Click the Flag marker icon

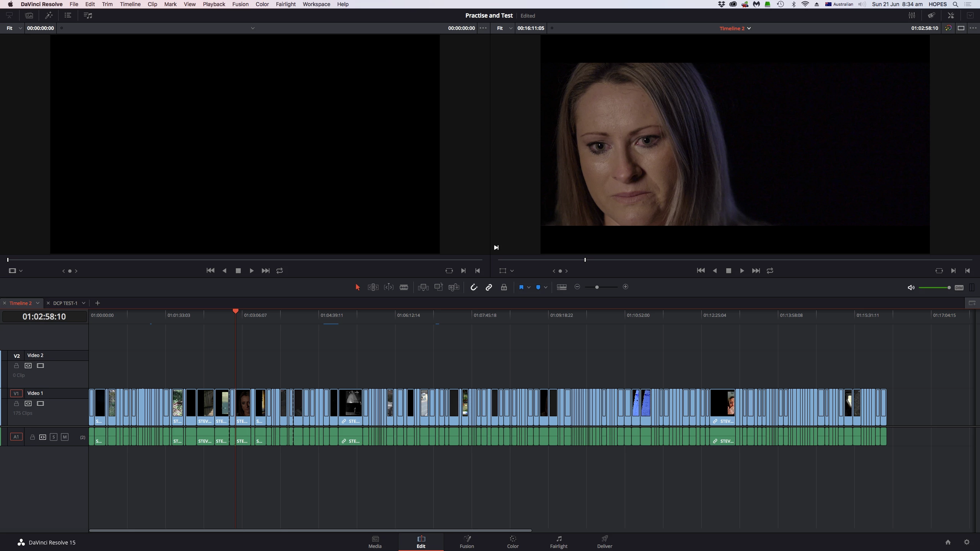click(521, 287)
